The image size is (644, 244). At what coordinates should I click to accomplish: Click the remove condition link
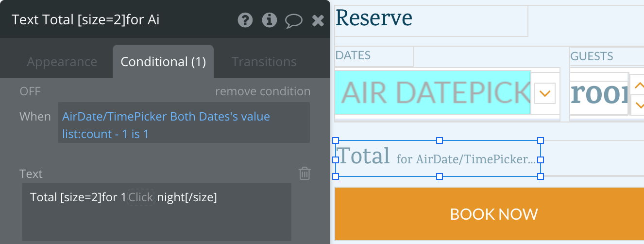click(263, 91)
